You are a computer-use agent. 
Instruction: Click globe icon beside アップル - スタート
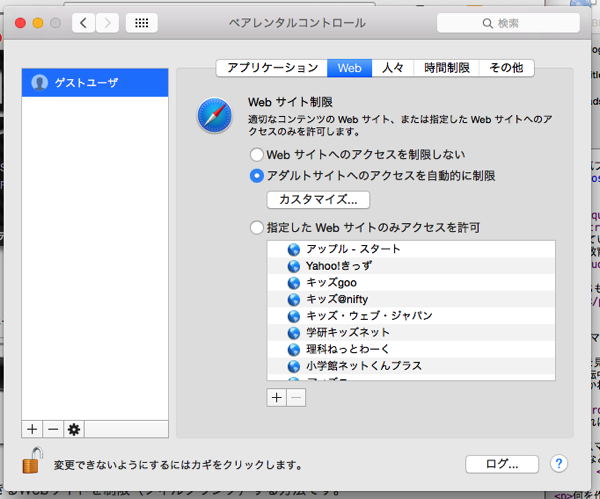point(293,250)
